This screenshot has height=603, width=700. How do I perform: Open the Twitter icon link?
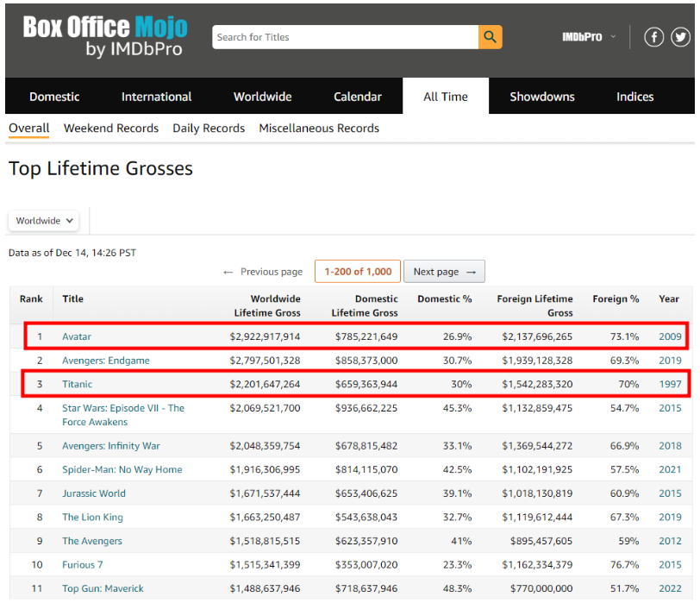click(x=680, y=37)
